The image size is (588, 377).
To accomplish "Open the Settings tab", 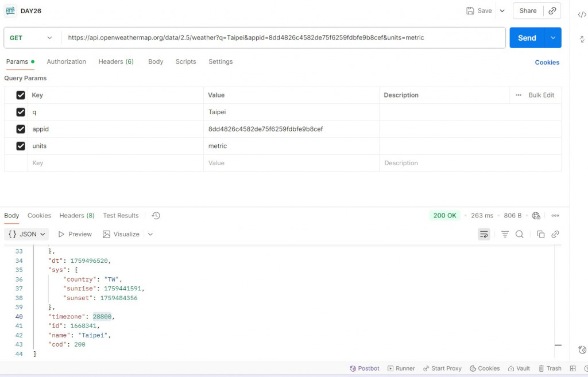I will pos(220,61).
